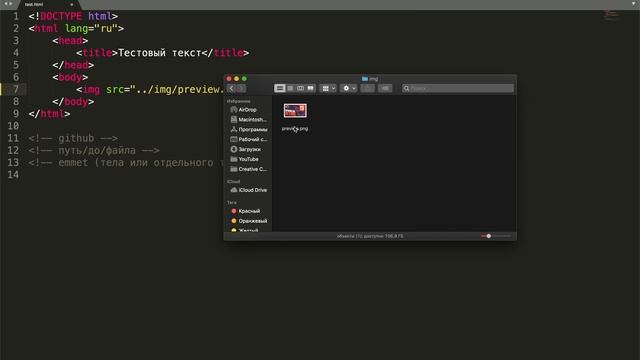The image size is (640, 360).
Task: Click the Finder Share button
Action: pyautogui.click(x=367, y=88)
